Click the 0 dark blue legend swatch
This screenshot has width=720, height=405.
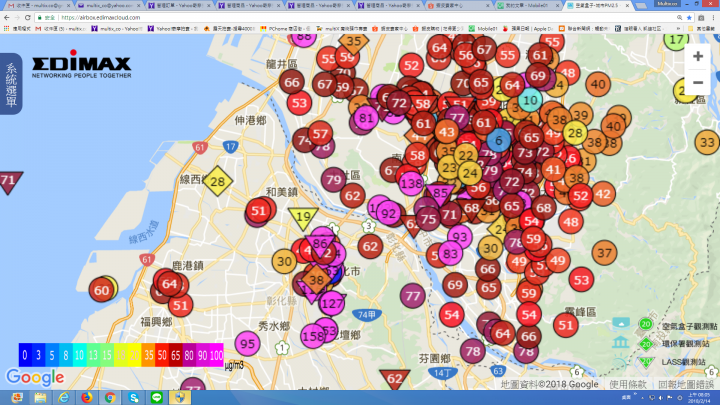click(x=25, y=355)
